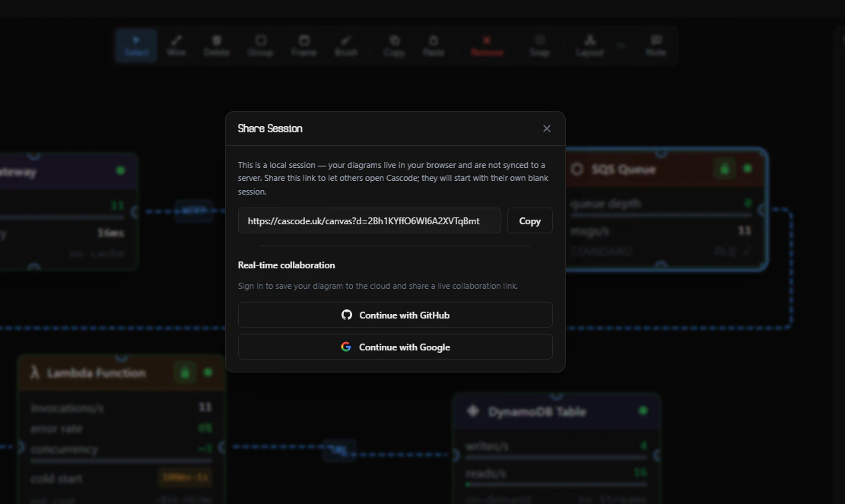Select the Delete tool

[x=217, y=46]
